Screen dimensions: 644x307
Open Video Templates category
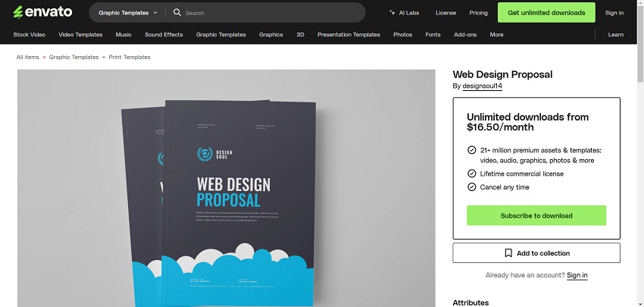(80, 35)
